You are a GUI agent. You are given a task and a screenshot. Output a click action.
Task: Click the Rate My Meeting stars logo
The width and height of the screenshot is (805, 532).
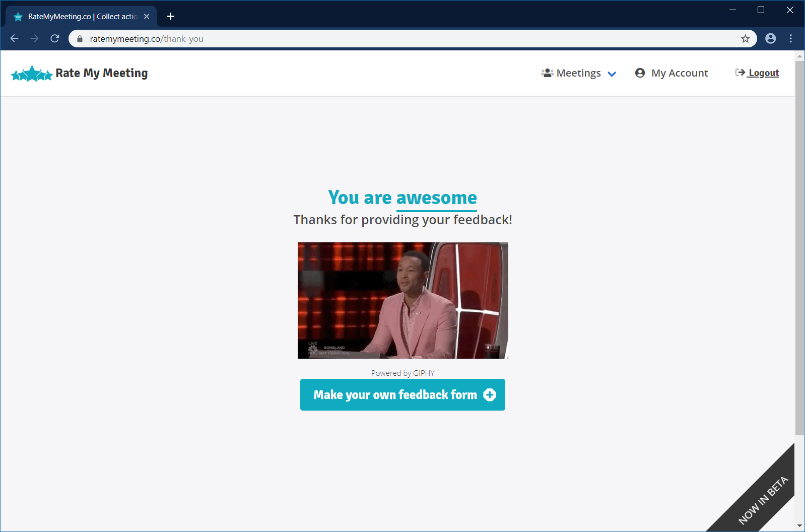[32, 74]
